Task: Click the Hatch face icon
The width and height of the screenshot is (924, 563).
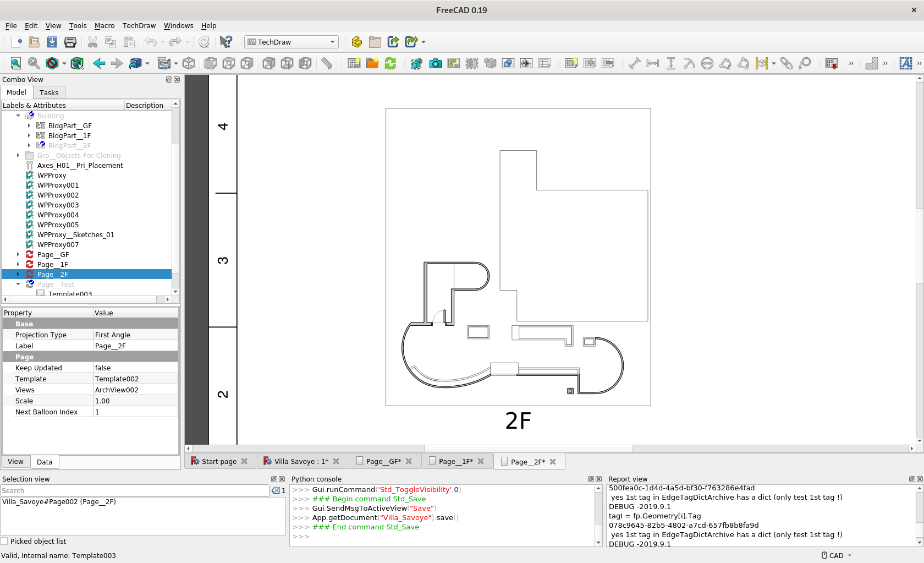Action: click(x=872, y=63)
